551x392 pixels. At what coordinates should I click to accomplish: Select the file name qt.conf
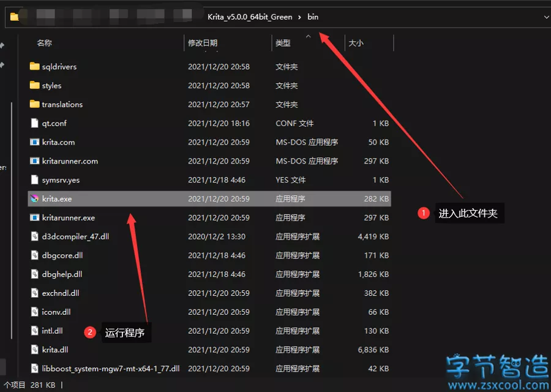[x=54, y=123]
